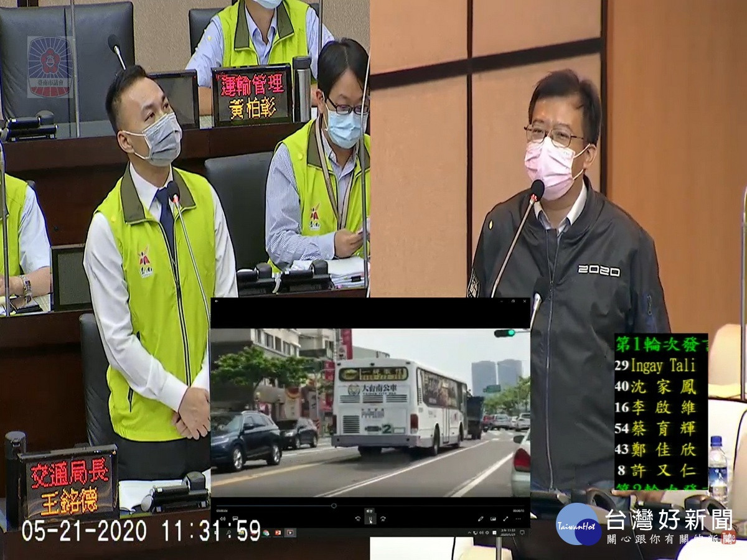Click the name '沈家鳳' in the speaker list

[664, 386]
